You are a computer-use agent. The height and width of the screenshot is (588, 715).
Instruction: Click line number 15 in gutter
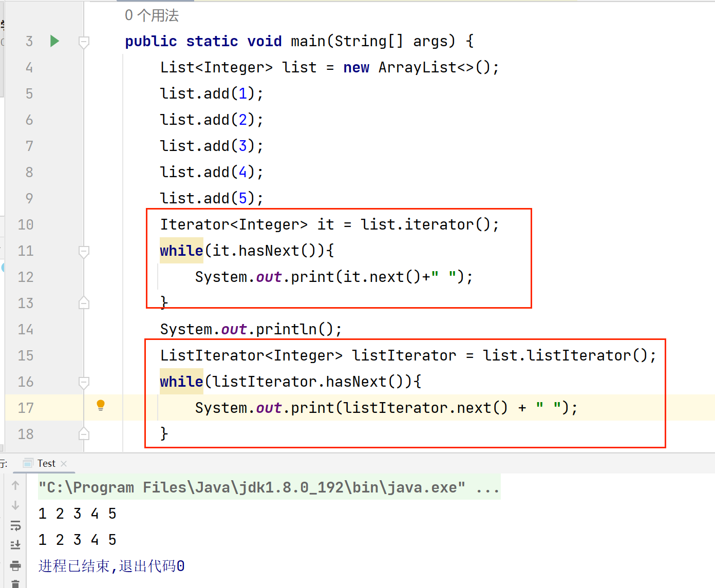click(26, 355)
